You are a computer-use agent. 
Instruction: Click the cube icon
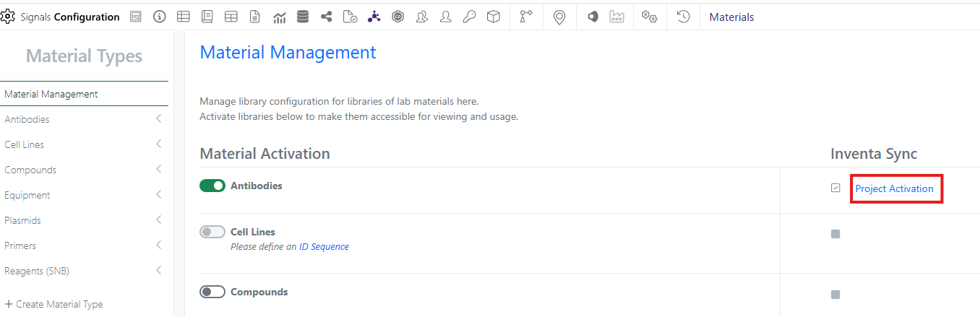(494, 17)
